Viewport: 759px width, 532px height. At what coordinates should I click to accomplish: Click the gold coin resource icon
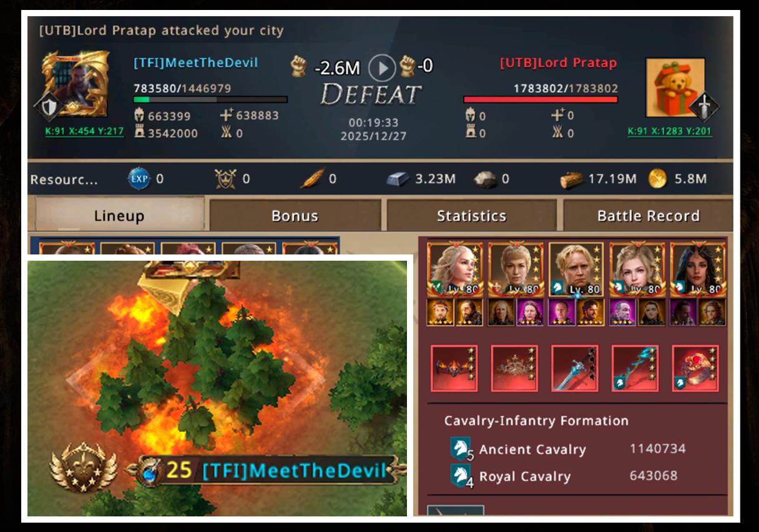point(657,179)
